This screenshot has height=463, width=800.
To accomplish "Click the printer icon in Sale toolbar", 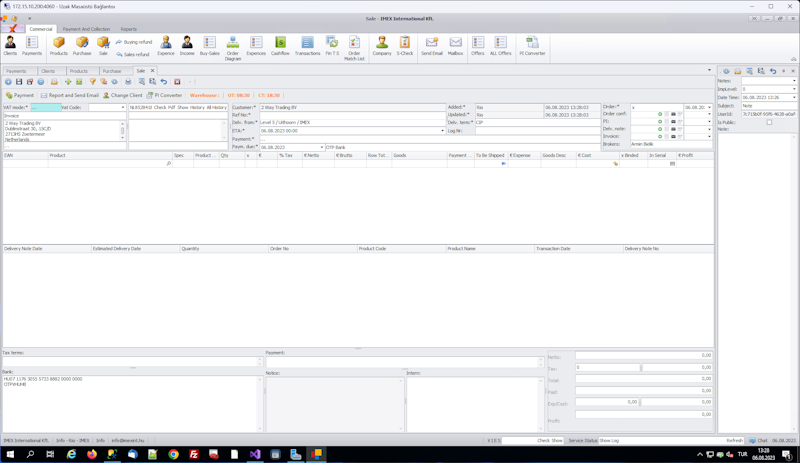I will coord(128,82).
